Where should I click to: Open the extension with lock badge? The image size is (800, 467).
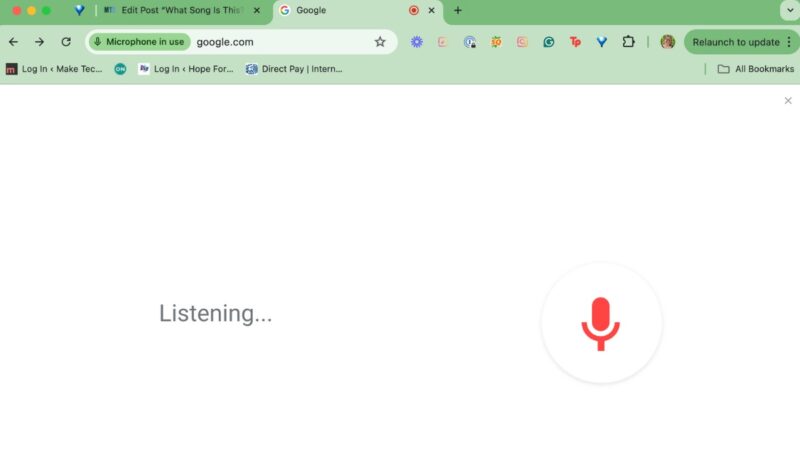click(469, 42)
